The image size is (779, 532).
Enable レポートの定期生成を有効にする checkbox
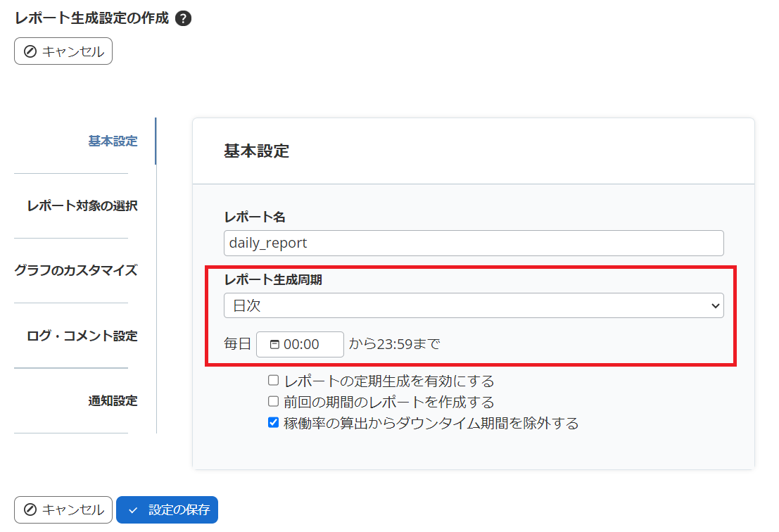click(x=273, y=380)
